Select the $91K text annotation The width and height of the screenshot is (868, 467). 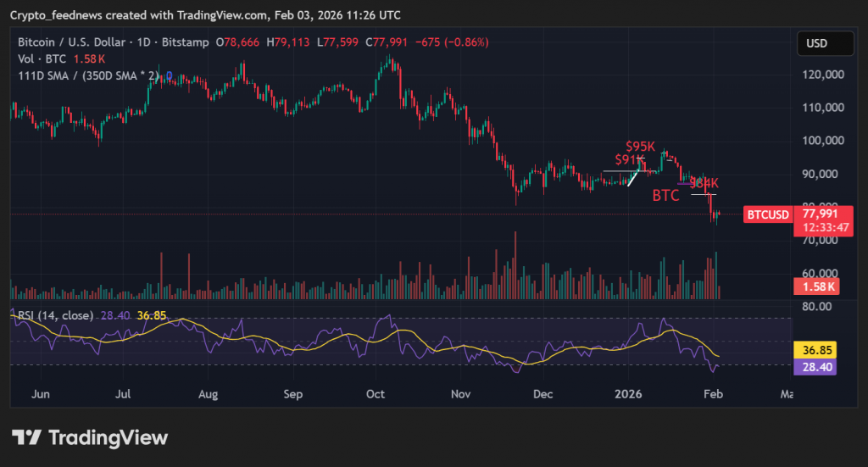629,159
